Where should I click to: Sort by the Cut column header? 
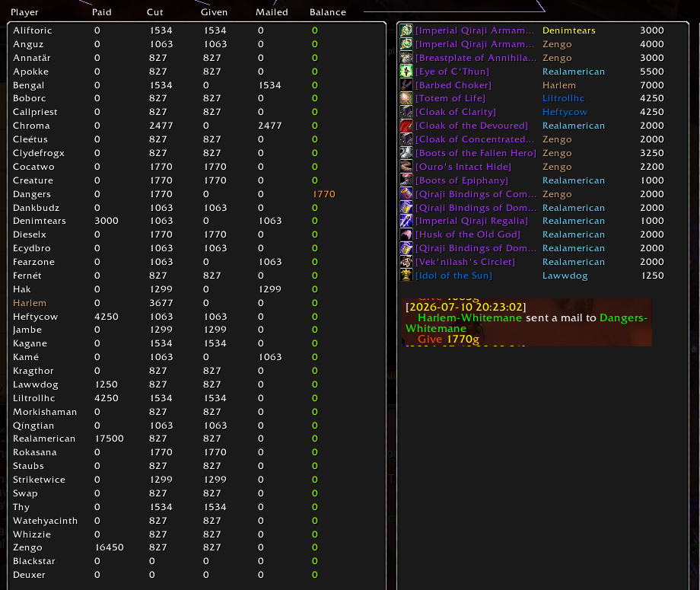point(155,12)
